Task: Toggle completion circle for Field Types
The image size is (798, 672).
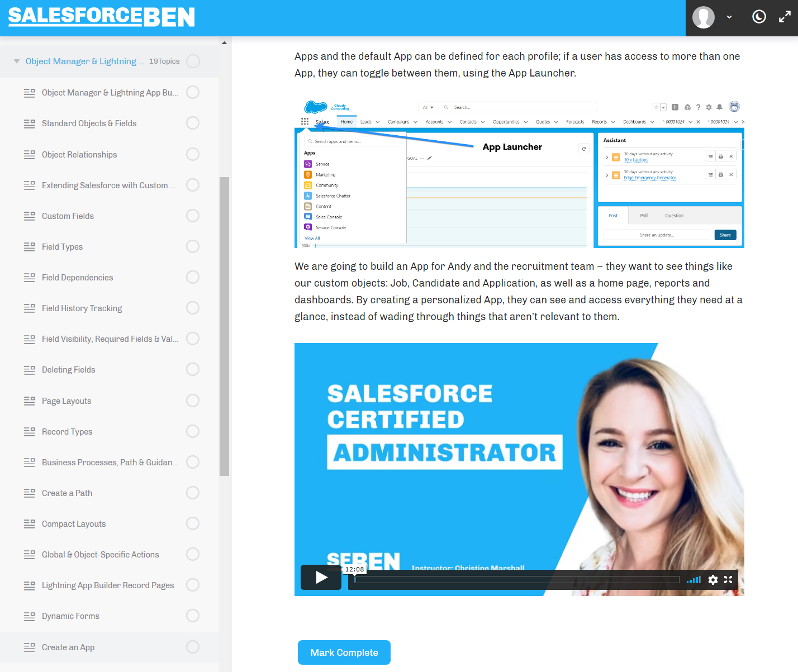Action: tap(193, 246)
